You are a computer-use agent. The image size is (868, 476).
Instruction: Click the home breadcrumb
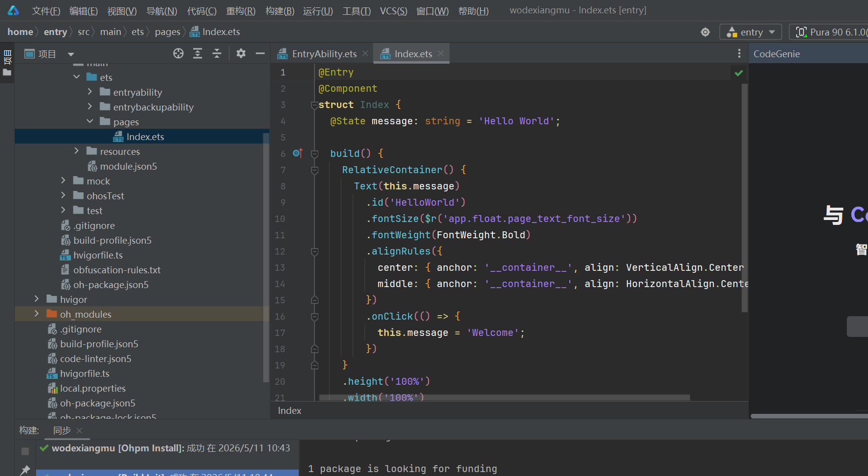click(20, 32)
